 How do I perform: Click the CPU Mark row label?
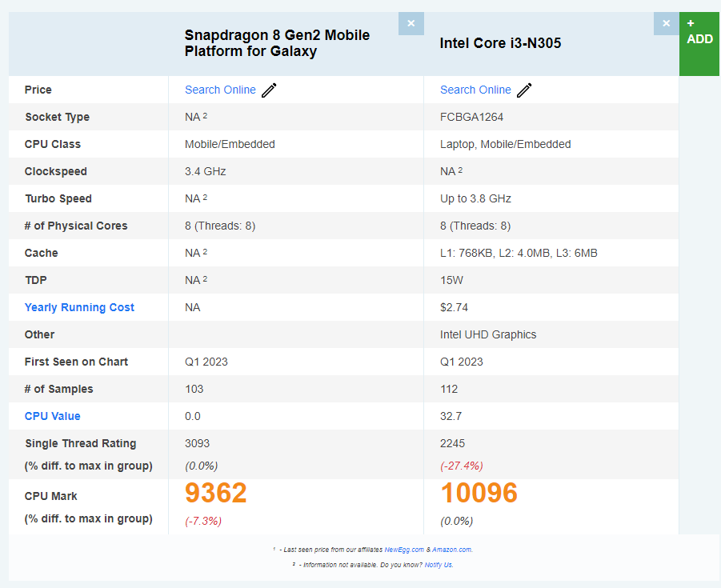(51, 496)
